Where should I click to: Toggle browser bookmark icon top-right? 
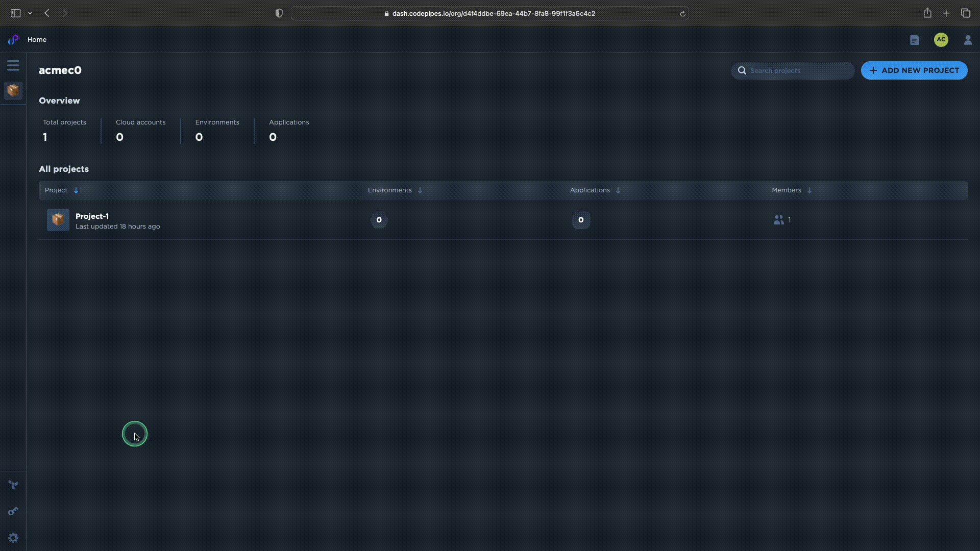click(927, 13)
